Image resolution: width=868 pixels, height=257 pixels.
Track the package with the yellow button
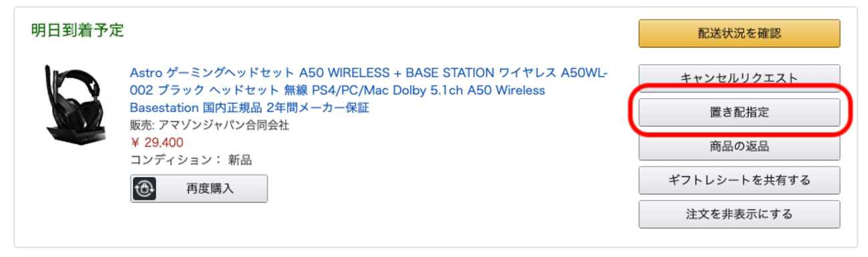tap(739, 33)
